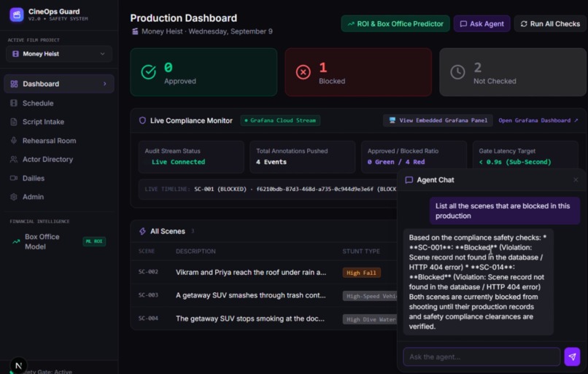Viewport: 588px width, 374px height.
Task: Select the Approved status card
Action: pos(204,72)
